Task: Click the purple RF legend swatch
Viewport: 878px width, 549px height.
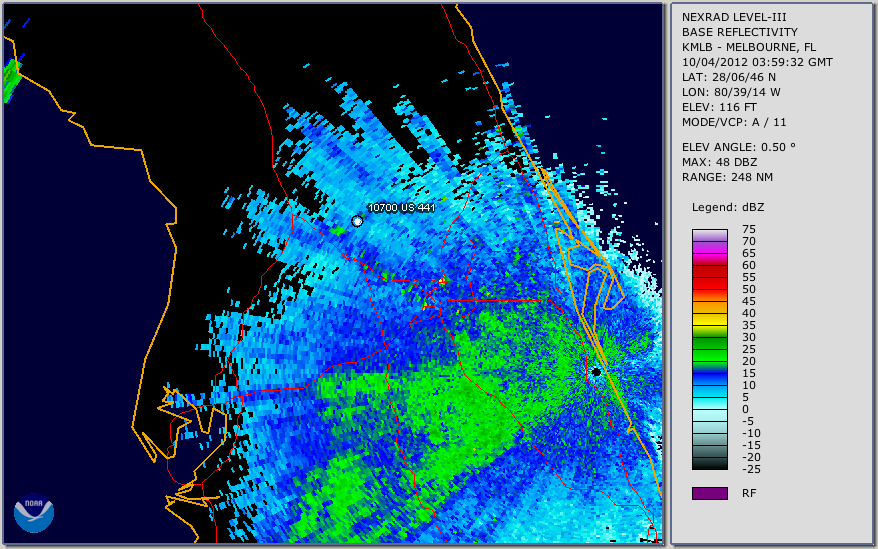Action: click(709, 493)
